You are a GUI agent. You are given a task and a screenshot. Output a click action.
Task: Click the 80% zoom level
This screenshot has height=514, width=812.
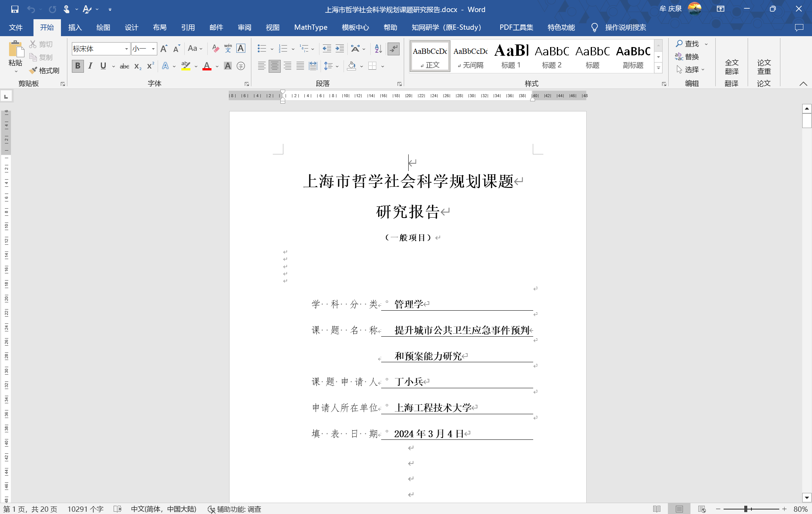pyautogui.click(x=800, y=509)
